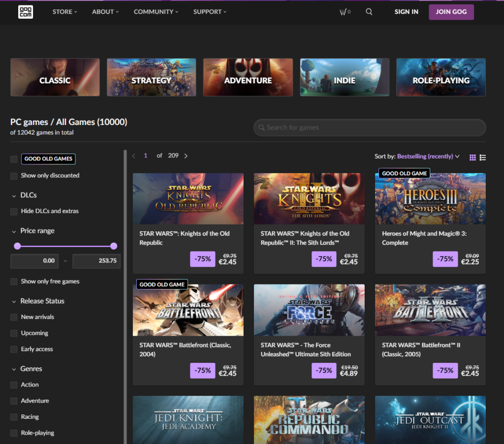Enable Show only free games
Screen dimensions: 504x444
(14, 282)
